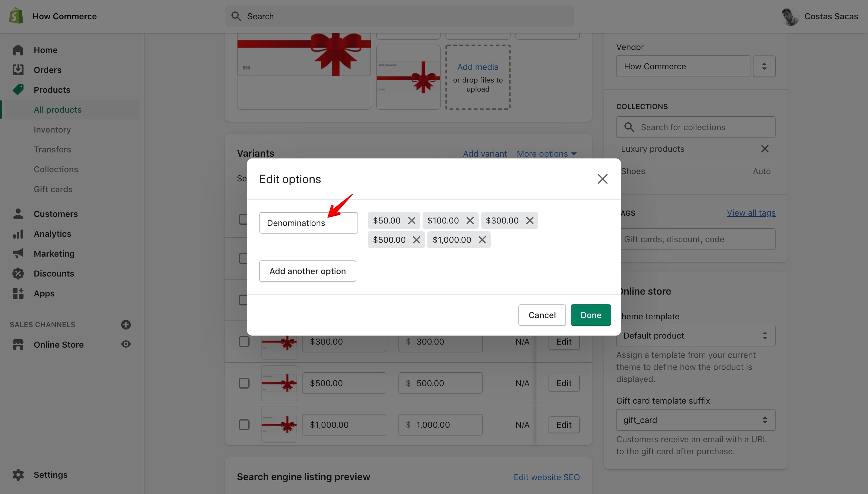The width and height of the screenshot is (868, 494).
Task: Open the gift_card template suffix dropdown
Action: (696, 420)
